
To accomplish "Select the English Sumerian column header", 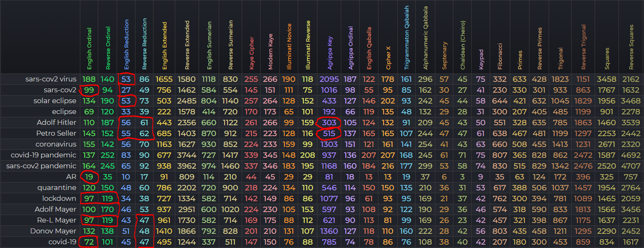I will 210,46.
